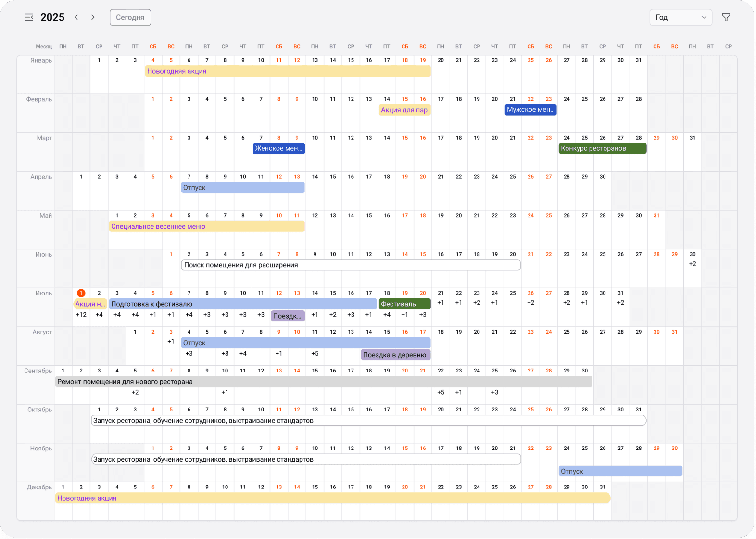The height and width of the screenshot is (539, 756).
Task: Open the filter funnel icon
Action: pyautogui.click(x=726, y=17)
